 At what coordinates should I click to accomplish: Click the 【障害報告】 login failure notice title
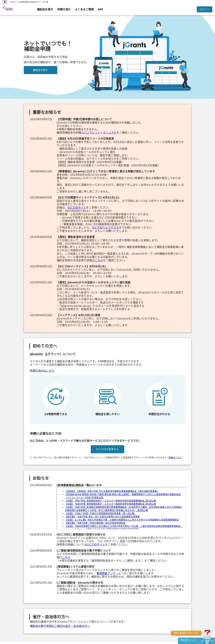[106, 172]
